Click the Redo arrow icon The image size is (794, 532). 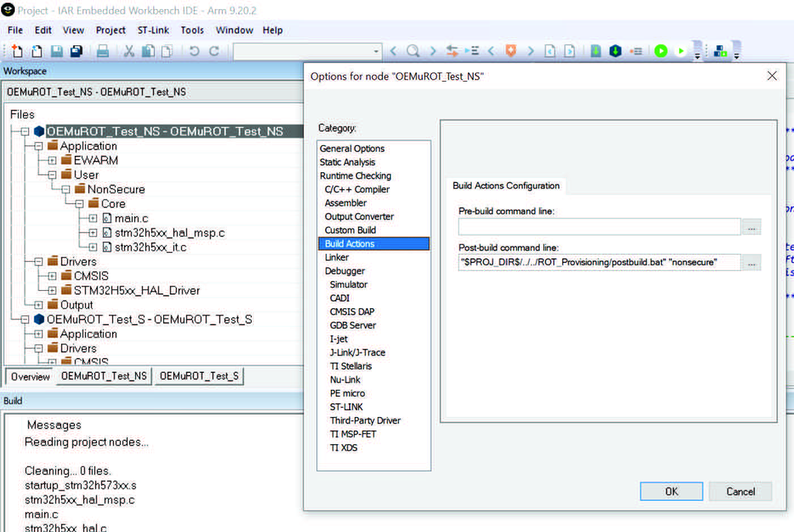point(214,51)
